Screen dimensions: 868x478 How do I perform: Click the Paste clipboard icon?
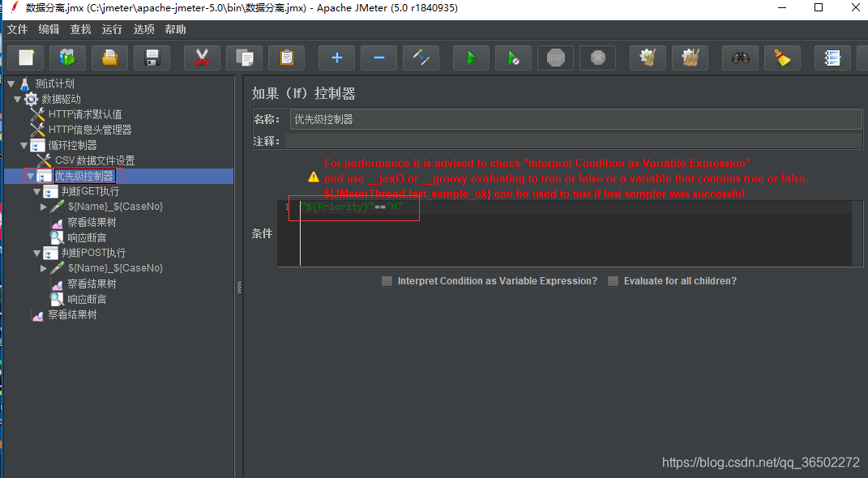pos(286,58)
